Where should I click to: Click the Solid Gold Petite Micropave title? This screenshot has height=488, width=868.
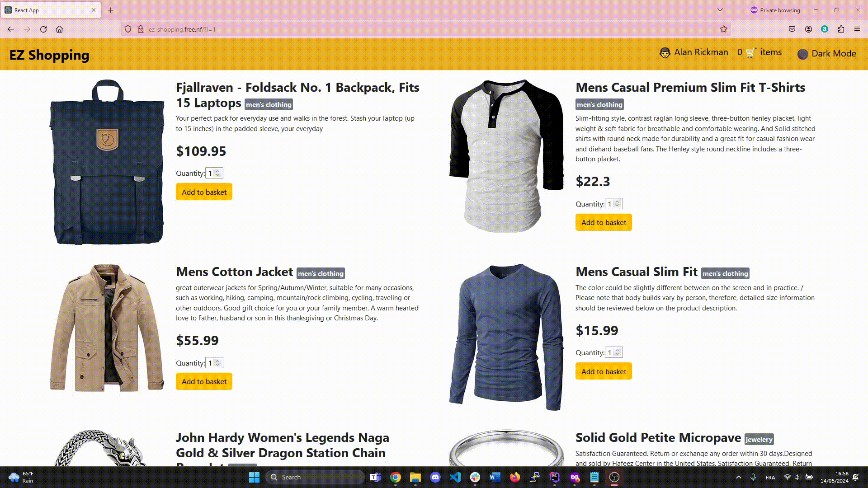[x=658, y=437]
